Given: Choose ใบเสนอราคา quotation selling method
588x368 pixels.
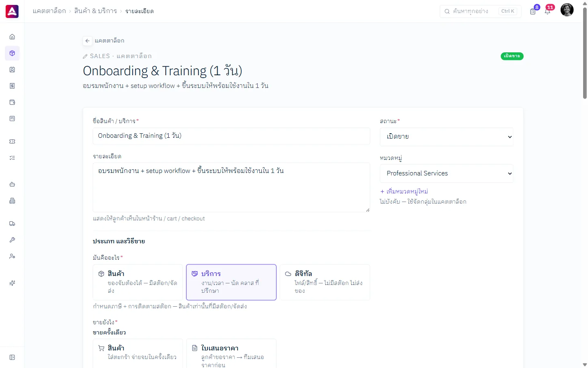Looking at the screenshot, I should click(231, 354).
